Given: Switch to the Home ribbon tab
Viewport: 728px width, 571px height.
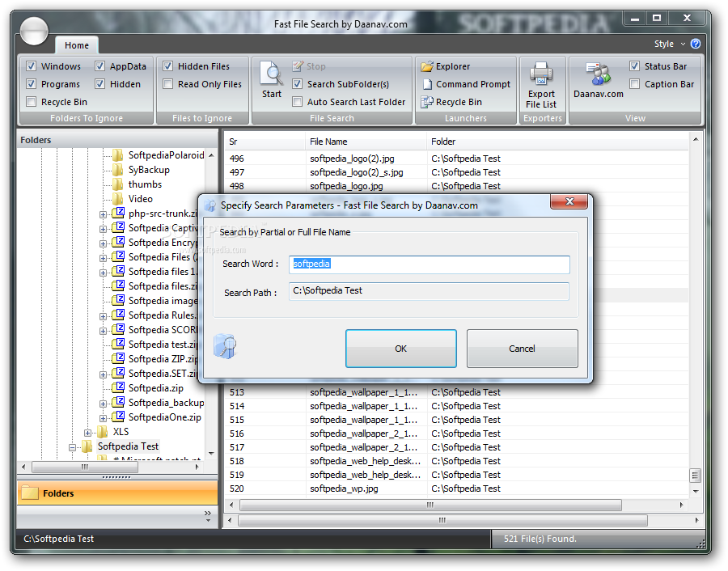Looking at the screenshot, I should pyautogui.click(x=77, y=45).
